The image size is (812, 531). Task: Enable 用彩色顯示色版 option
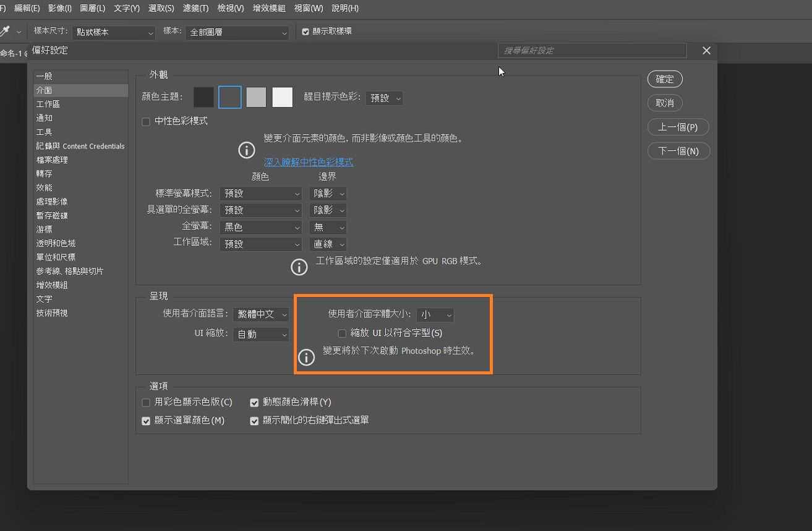146,402
